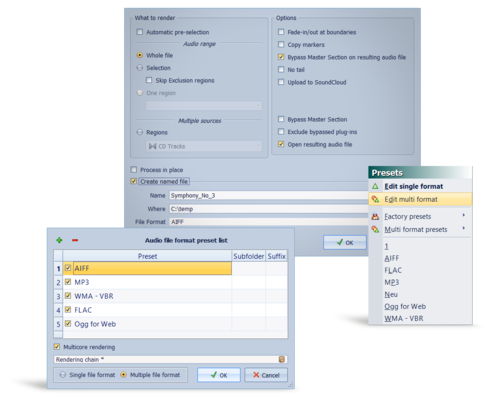The image size is (500, 409).
Task: Expand the Multi format presets submenu arrow
Action: coord(464,228)
